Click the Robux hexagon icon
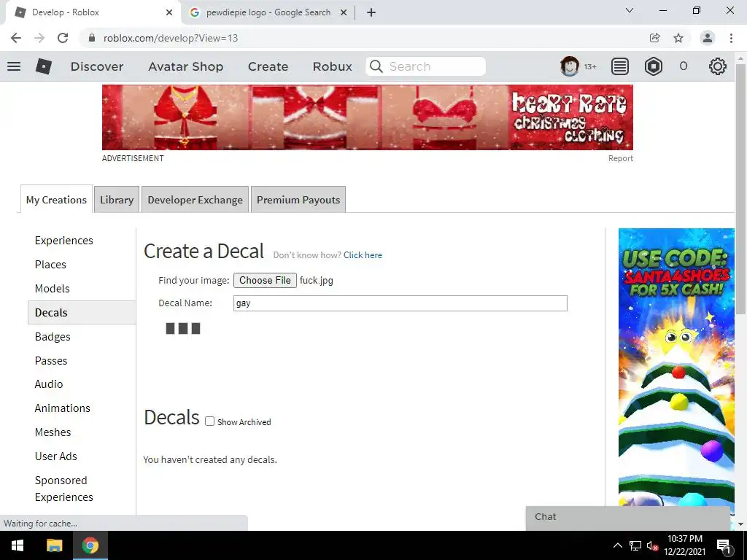The height and width of the screenshot is (560, 747). pyautogui.click(x=653, y=66)
